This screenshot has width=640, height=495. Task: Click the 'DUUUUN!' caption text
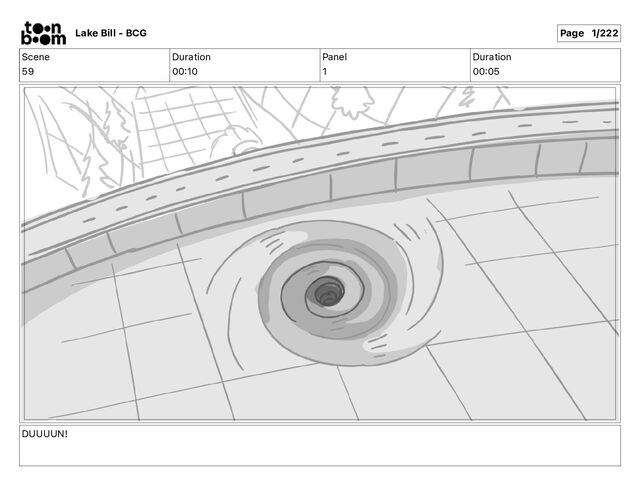tap(44, 434)
